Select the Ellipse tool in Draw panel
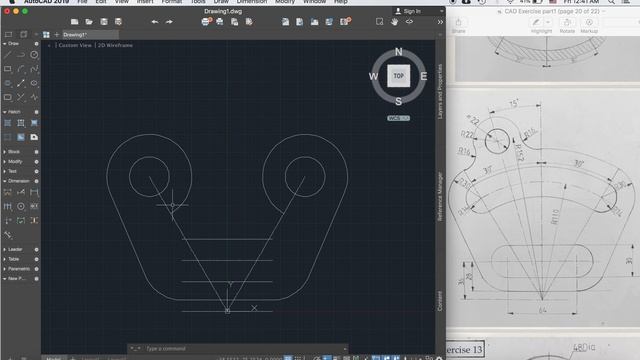This screenshot has width=640, height=360. [x=34, y=83]
